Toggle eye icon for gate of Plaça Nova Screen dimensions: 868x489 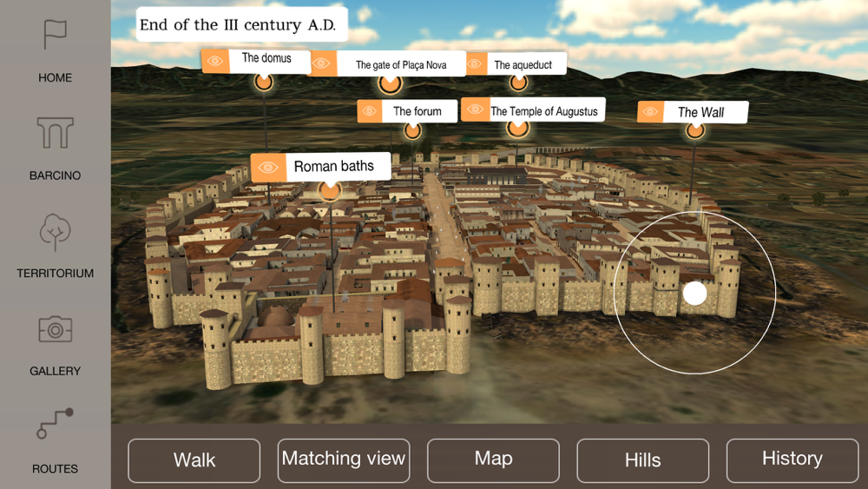[x=322, y=63]
